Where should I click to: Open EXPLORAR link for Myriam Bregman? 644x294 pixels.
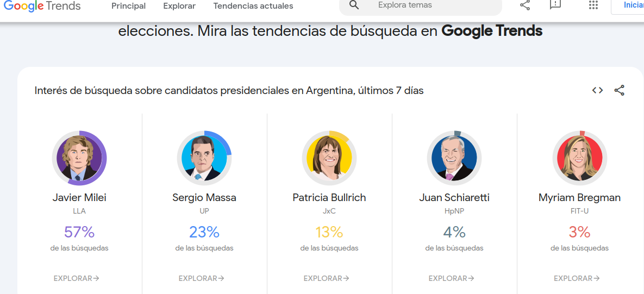tap(577, 278)
